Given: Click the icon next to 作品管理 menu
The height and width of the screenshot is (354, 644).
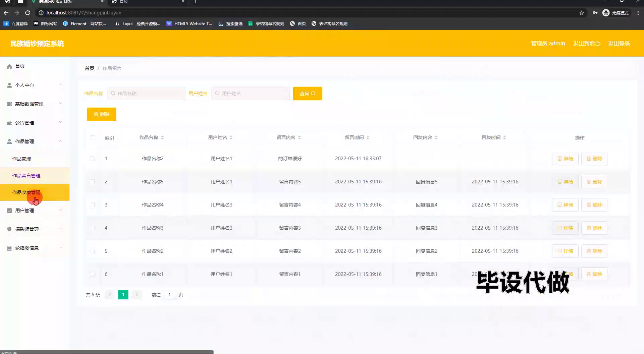Looking at the screenshot, I should tap(9, 141).
